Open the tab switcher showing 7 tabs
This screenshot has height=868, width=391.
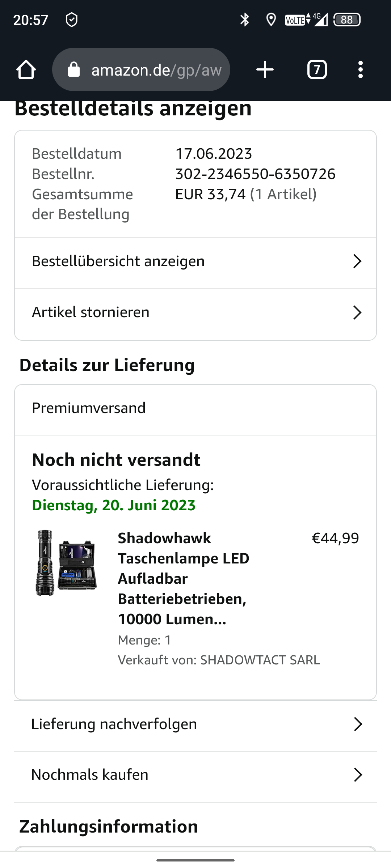coord(317,69)
